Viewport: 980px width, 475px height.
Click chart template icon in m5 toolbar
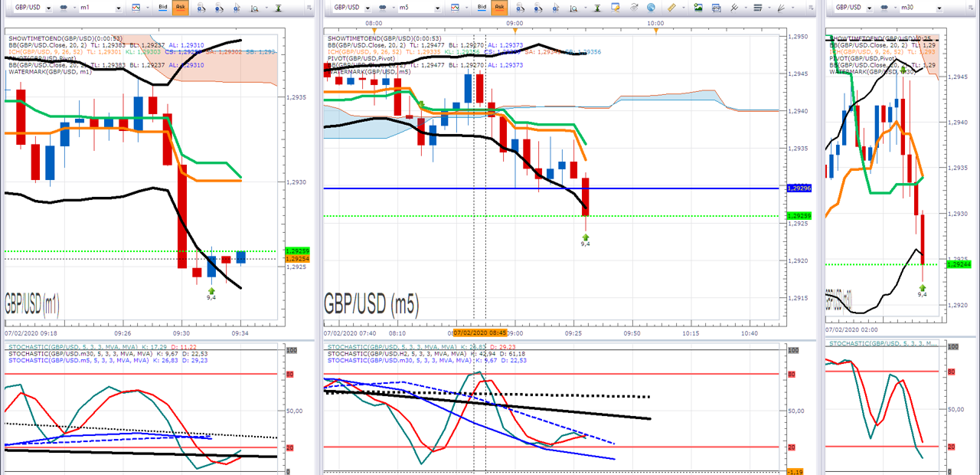pyautogui.click(x=716, y=7)
